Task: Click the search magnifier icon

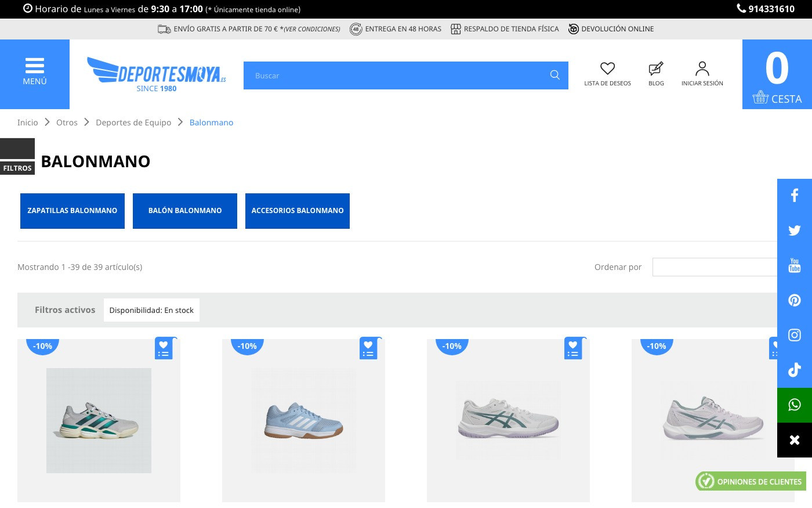Action: pyautogui.click(x=555, y=75)
